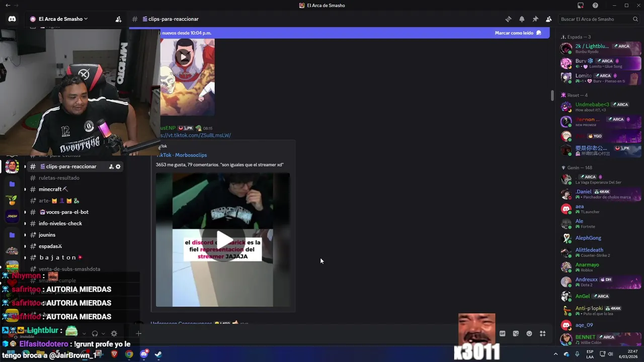Viewport: 644px width, 362px height.
Task: Select the plant server icon in sidebar
Action: pos(12,200)
